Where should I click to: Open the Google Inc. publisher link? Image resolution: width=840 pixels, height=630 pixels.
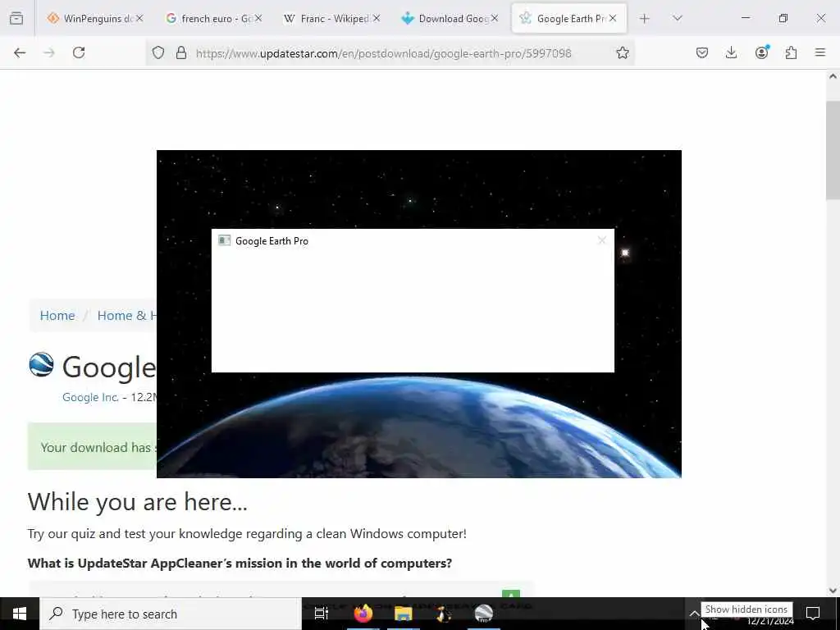pyautogui.click(x=90, y=398)
